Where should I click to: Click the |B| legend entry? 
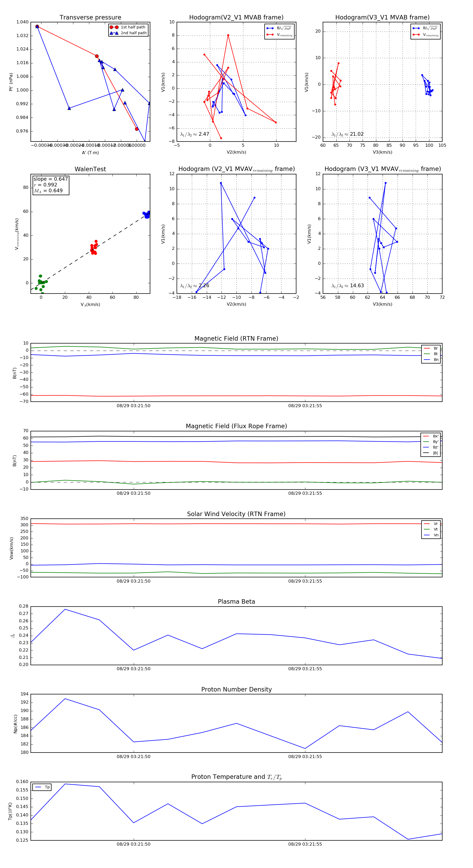pos(431,453)
